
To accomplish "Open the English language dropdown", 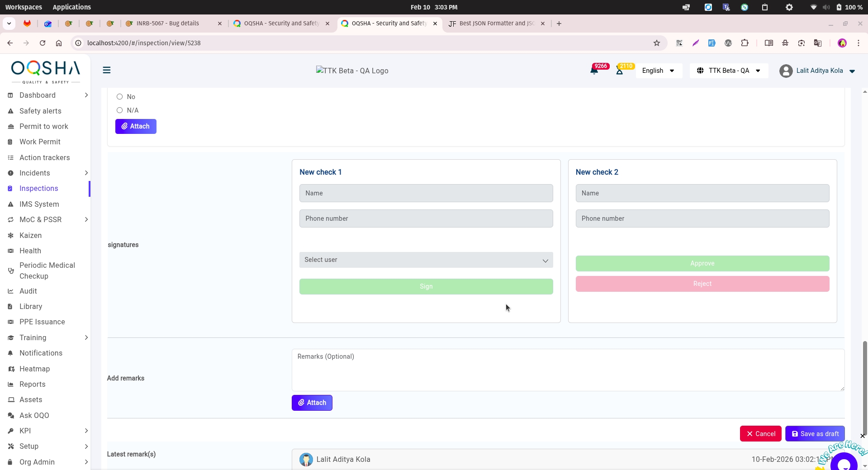I will 659,71.
